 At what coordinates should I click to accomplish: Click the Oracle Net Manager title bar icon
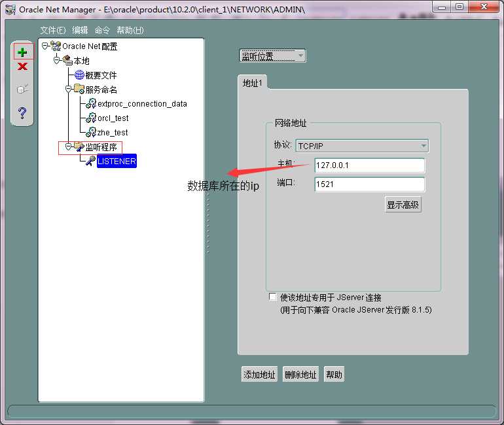[x=10, y=10]
